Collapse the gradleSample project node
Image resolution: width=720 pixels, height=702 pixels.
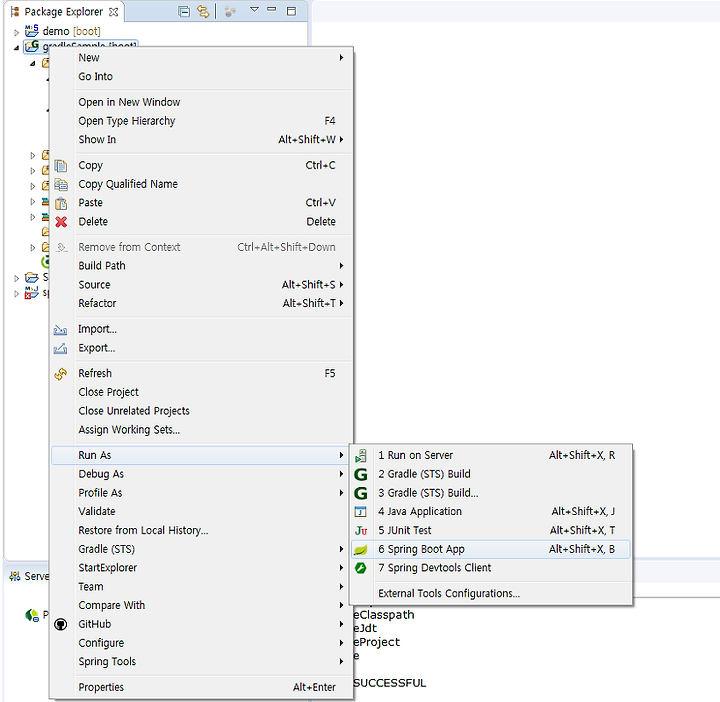click(16, 47)
